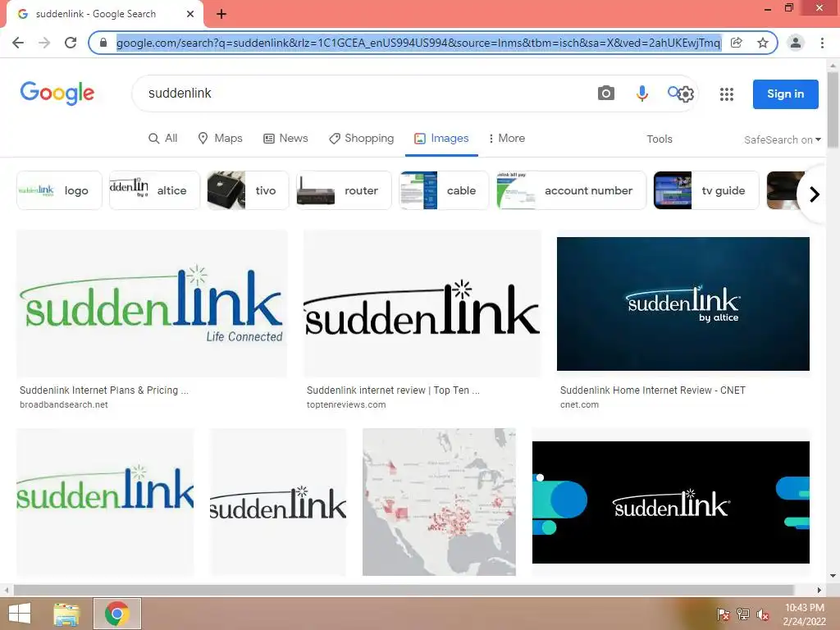The width and height of the screenshot is (840, 630).
Task: Open the Chrome three-dot menu
Action: 822,43
